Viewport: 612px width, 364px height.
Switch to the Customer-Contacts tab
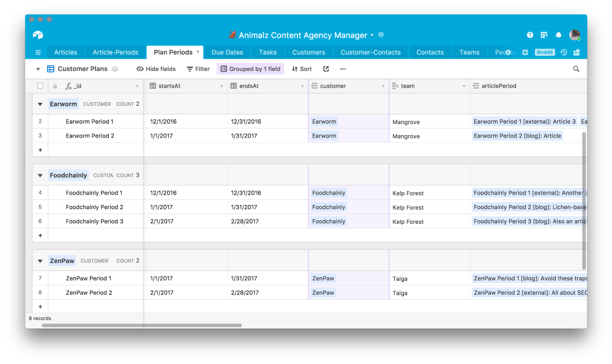(371, 52)
